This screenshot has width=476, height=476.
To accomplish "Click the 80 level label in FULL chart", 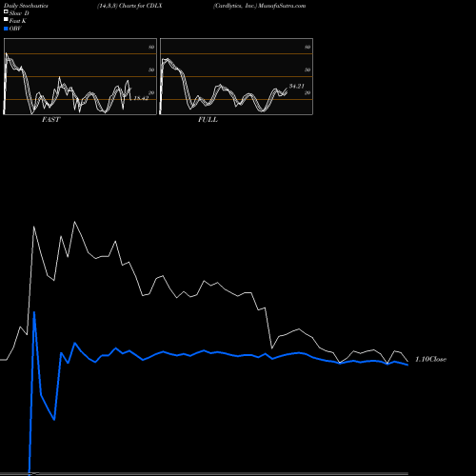I will pyautogui.click(x=307, y=47).
